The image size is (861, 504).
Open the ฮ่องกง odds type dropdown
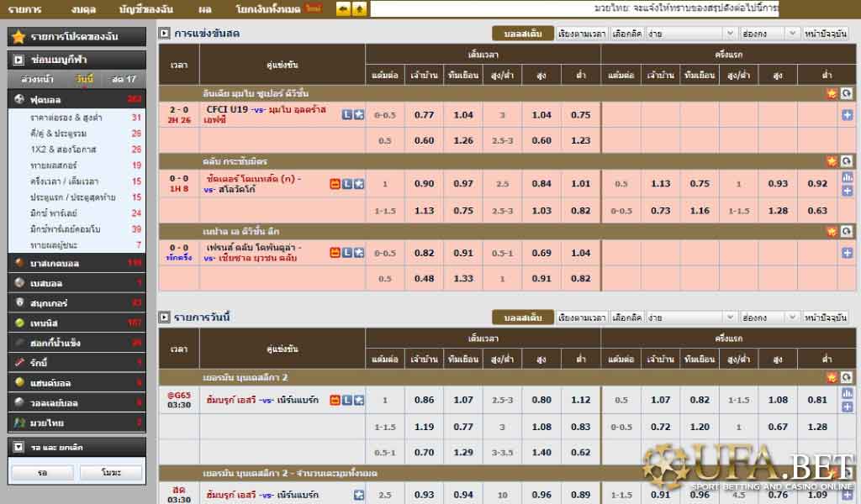[769, 34]
